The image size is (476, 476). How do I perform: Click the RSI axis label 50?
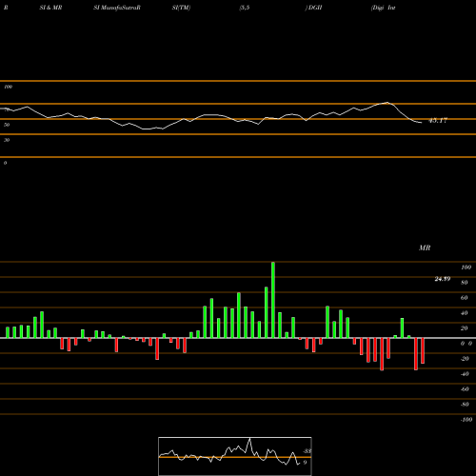[x=7, y=125]
